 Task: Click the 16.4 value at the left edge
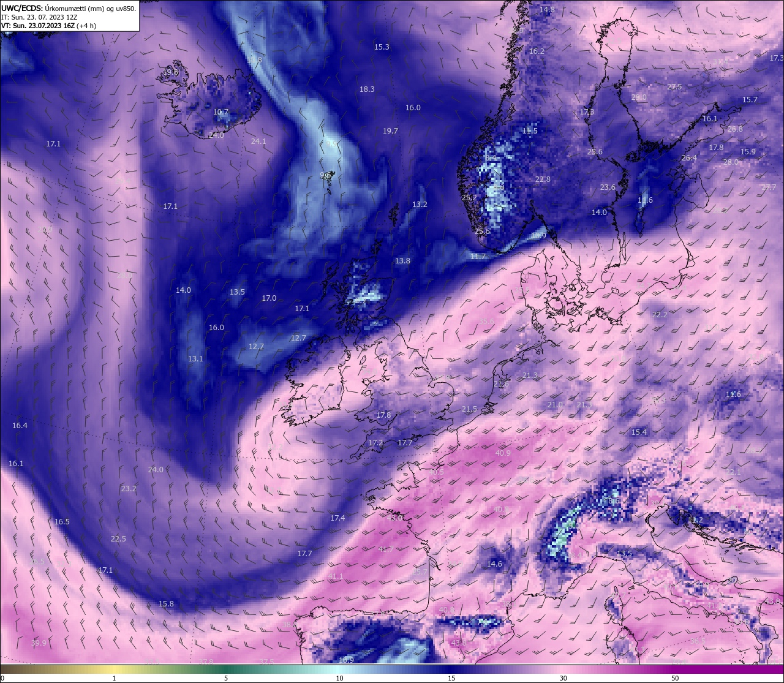20,426
